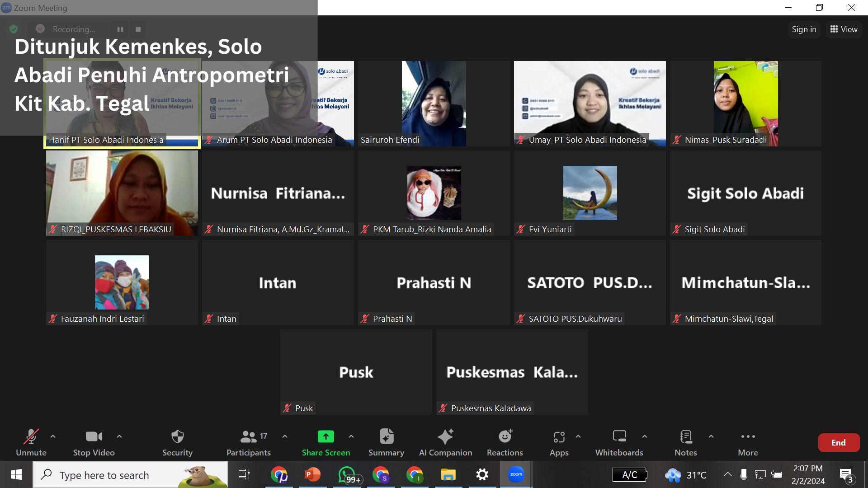Click Hanif PT Solo Abadi Indonesia name label
Screen dimensions: 868x488
pyautogui.click(x=106, y=140)
